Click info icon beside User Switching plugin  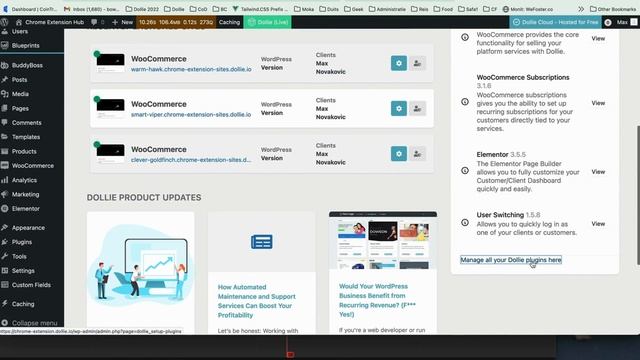click(x=465, y=222)
